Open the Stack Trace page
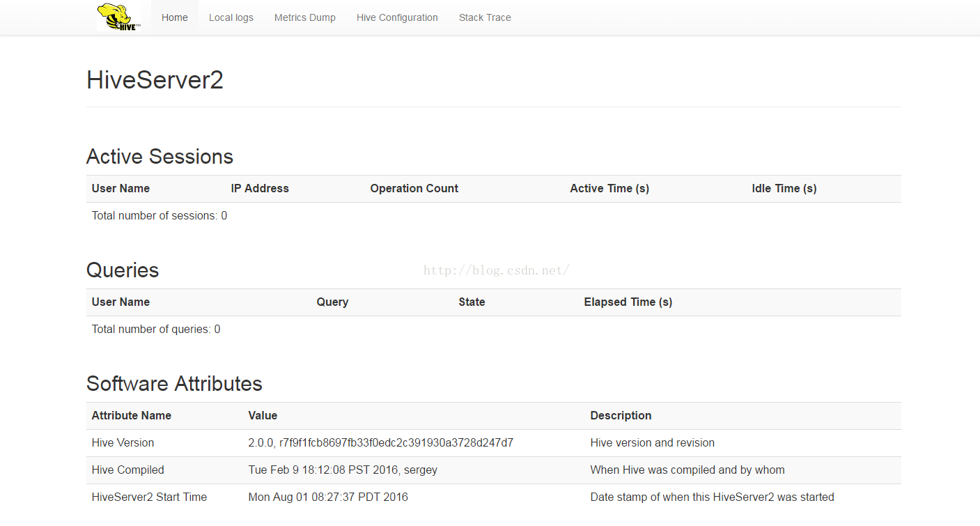The height and width of the screenshot is (526, 980). [485, 17]
